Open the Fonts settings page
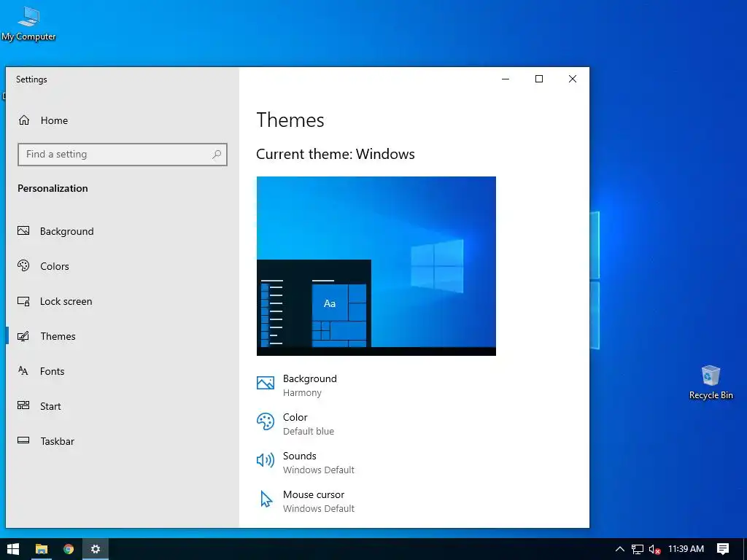Screen dimensions: 747x560 [122, 371]
